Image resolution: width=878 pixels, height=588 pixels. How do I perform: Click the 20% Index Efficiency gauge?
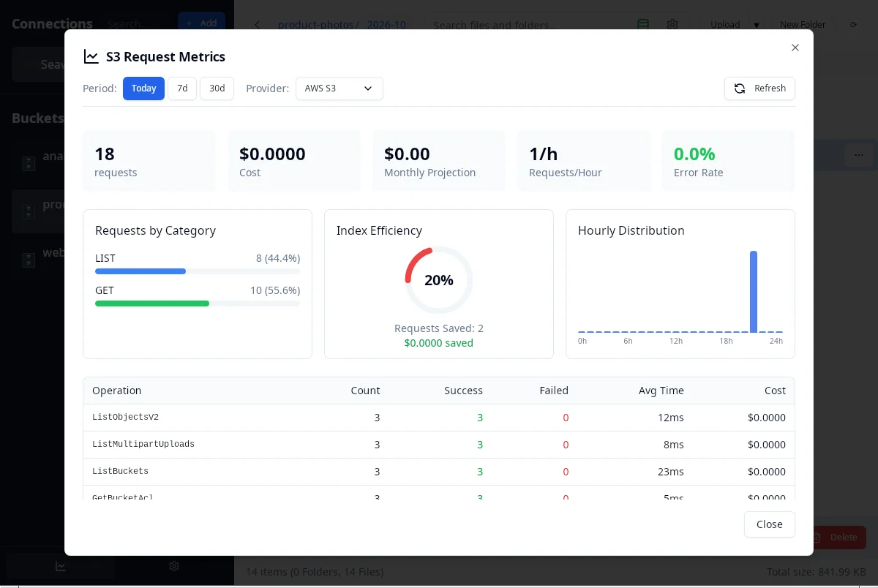[439, 280]
